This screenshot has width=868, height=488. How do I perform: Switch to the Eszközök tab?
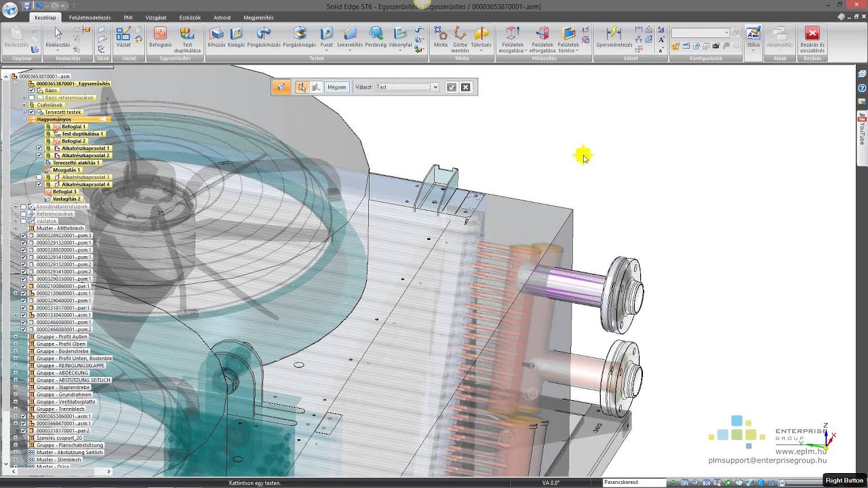click(x=189, y=18)
